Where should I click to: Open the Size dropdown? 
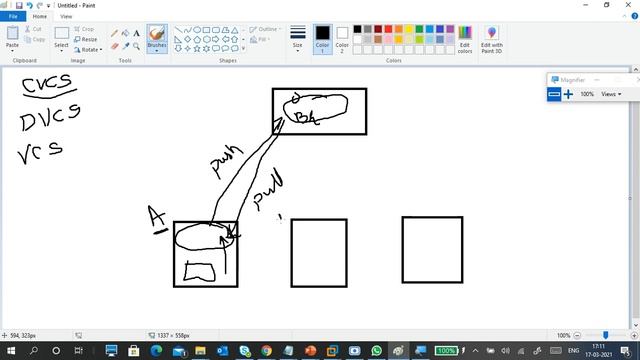point(298,39)
